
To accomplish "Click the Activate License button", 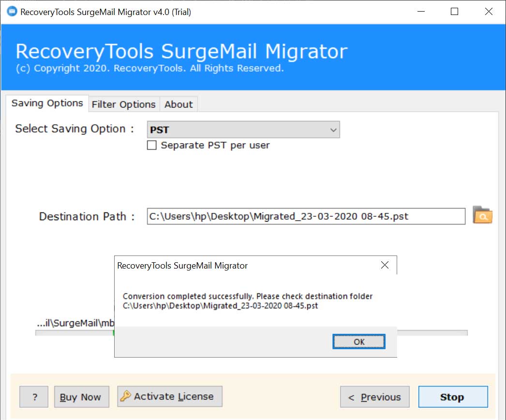I will click(x=170, y=396).
